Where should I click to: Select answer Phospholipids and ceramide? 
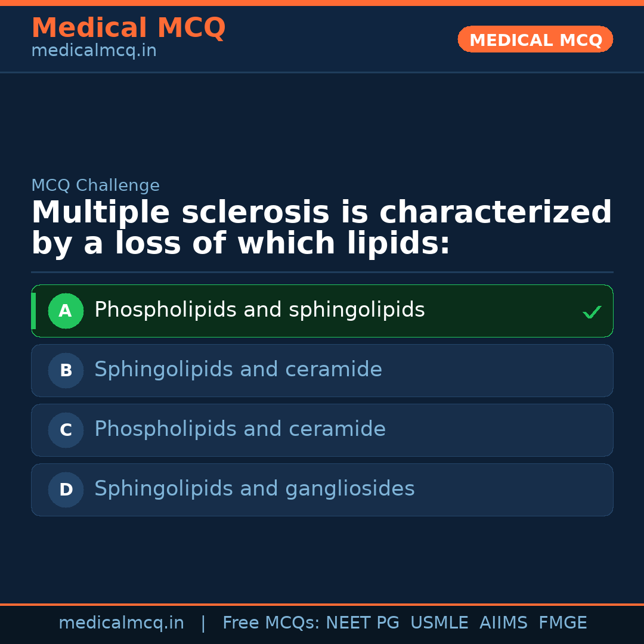240,429
